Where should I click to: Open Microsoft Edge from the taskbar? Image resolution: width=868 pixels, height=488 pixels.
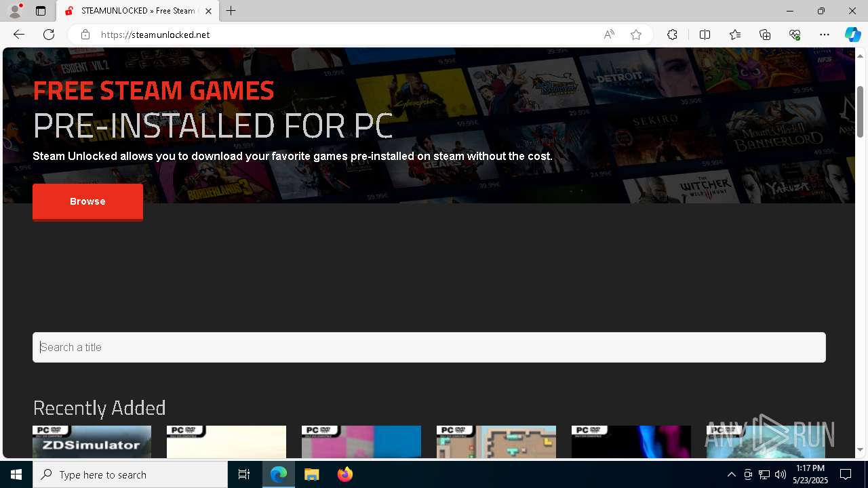(279, 474)
